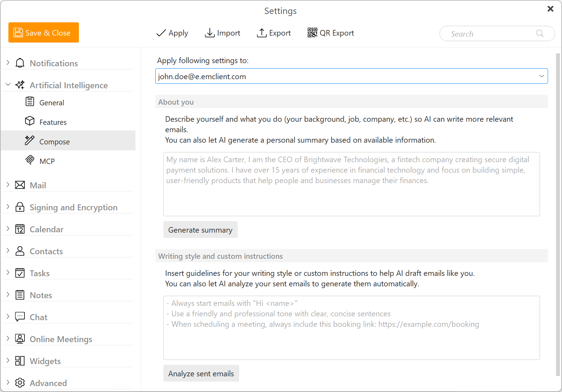Click Apply in the toolbar
The image size is (562, 392).
[x=172, y=33]
